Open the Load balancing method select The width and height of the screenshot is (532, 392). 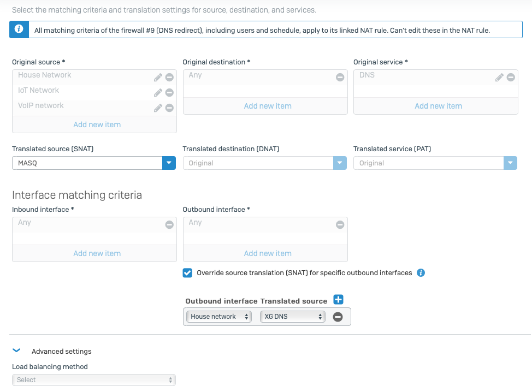[x=94, y=380]
